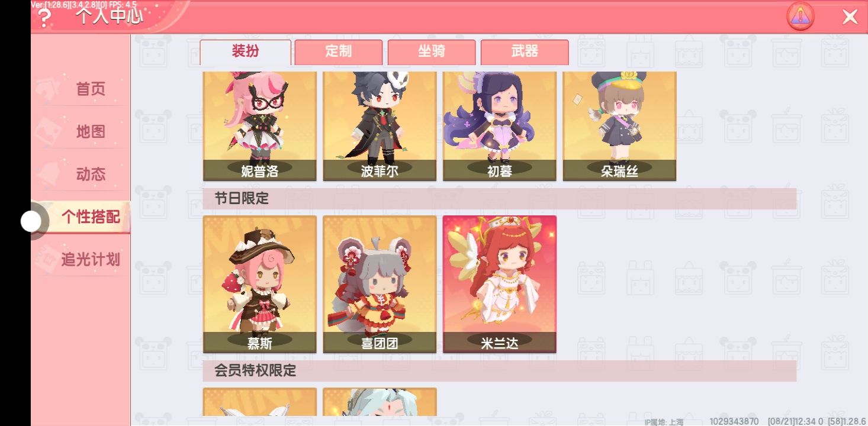Pick the 波菲尔 costume card
The image size is (868, 426).
[x=380, y=126]
